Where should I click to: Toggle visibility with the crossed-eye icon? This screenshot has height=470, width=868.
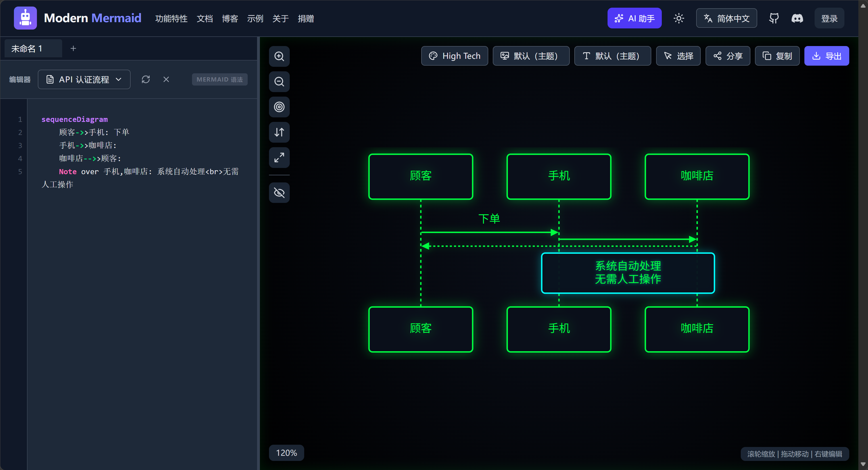point(279,192)
